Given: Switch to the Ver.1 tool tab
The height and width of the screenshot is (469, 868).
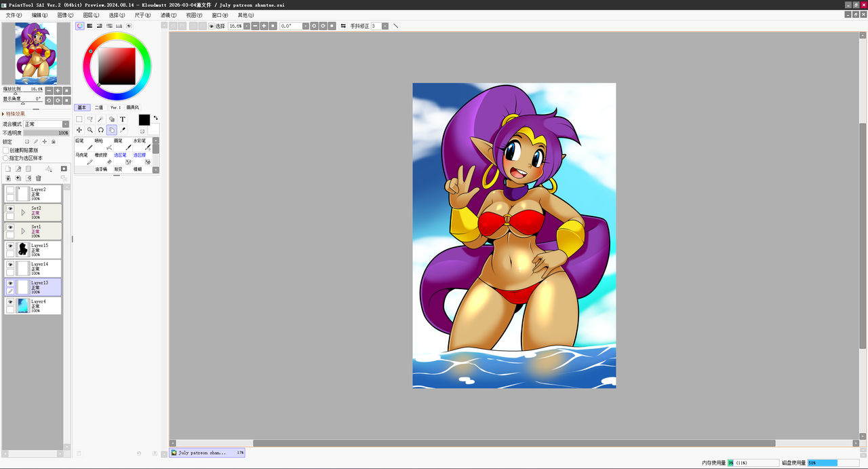Looking at the screenshot, I should (x=115, y=107).
